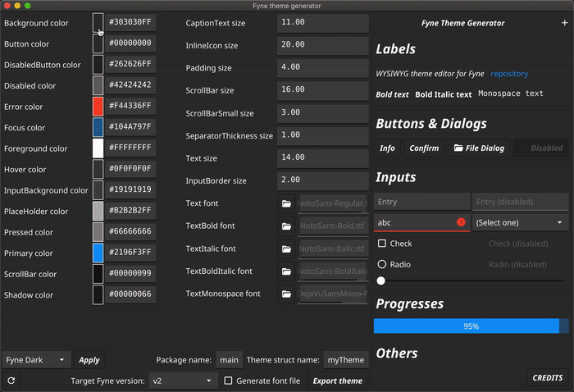
Task: Open the Confirm dialog
Action: coord(424,148)
